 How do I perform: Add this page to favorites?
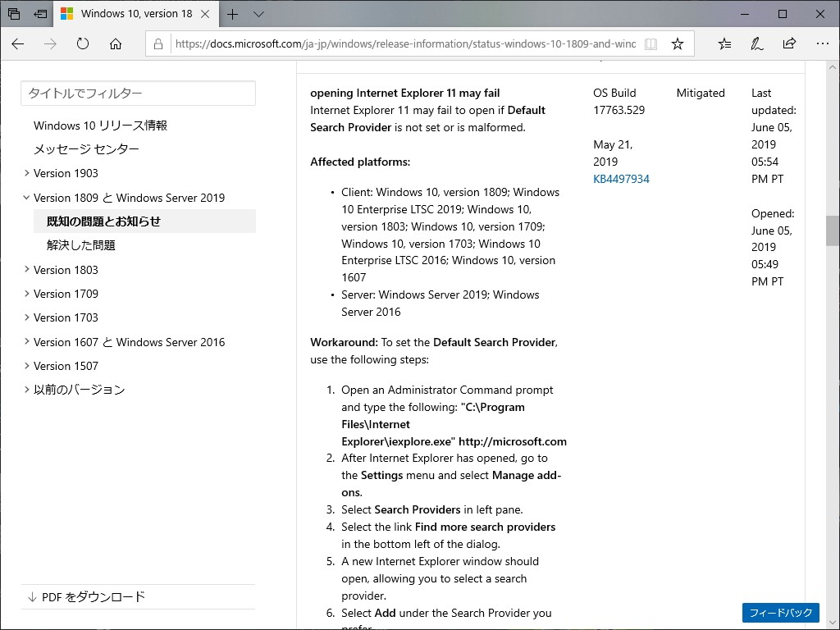click(678, 43)
